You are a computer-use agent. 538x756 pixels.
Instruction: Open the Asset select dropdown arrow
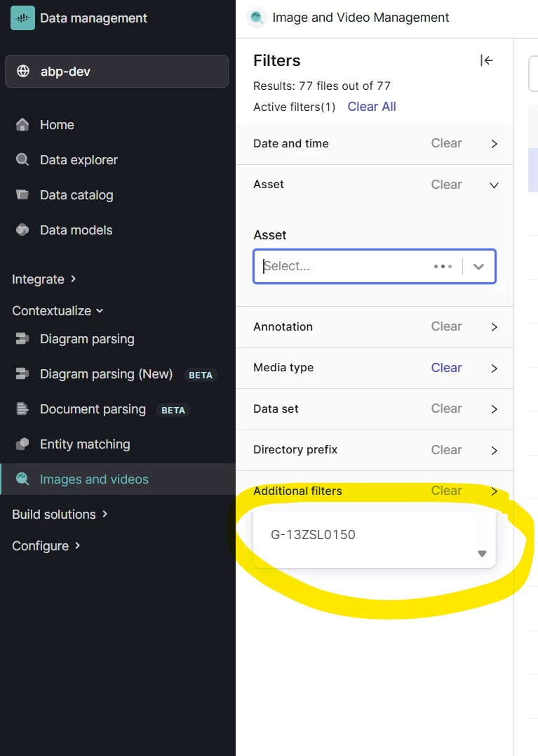(x=479, y=267)
